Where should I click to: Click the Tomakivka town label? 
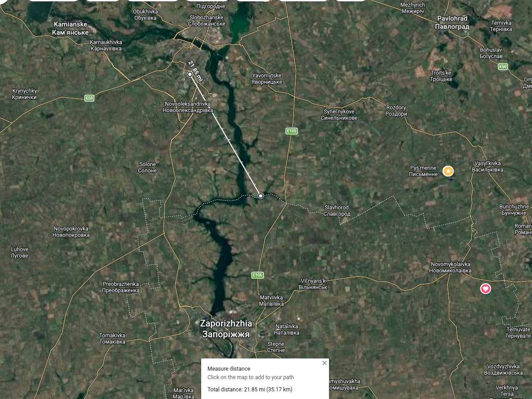pyautogui.click(x=113, y=339)
